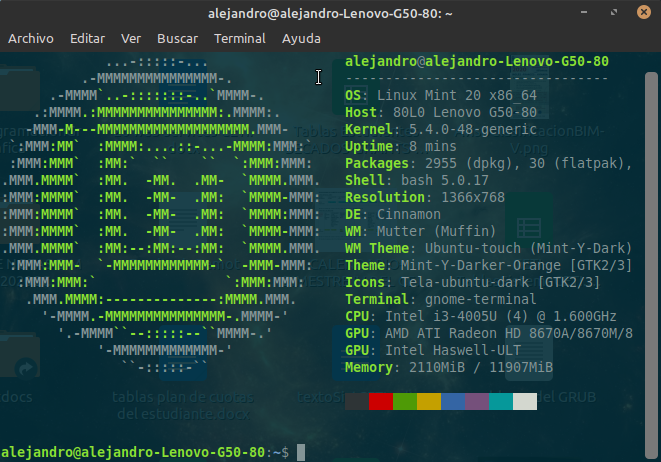Viewport: 661px width, 462px height.
Task: Open the Ayuda menu
Action: [301, 39]
